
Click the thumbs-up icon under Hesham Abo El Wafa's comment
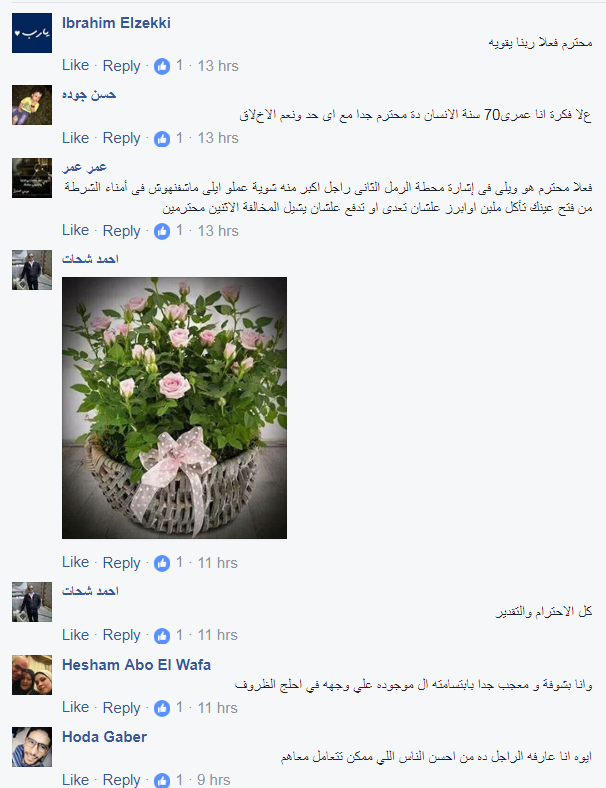tap(162, 708)
